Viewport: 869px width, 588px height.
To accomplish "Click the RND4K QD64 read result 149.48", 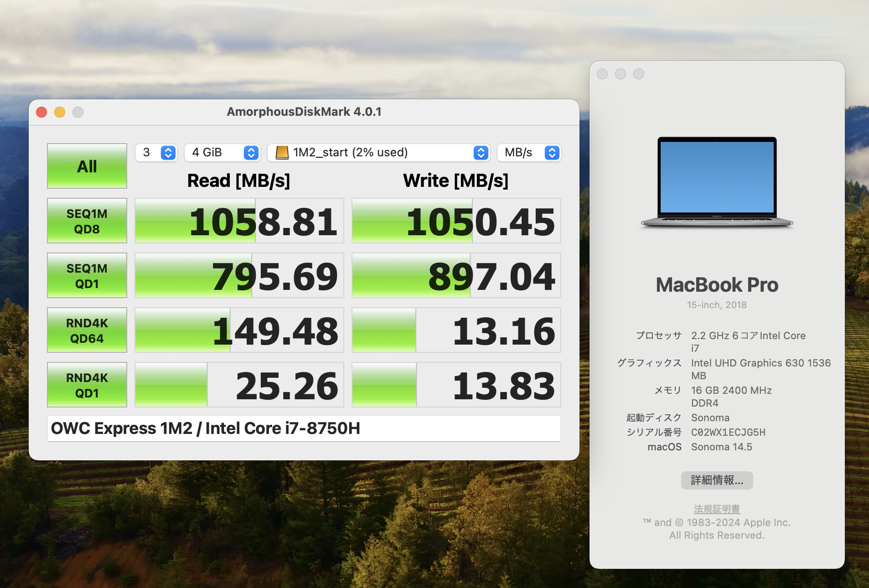I will (x=239, y=330).
